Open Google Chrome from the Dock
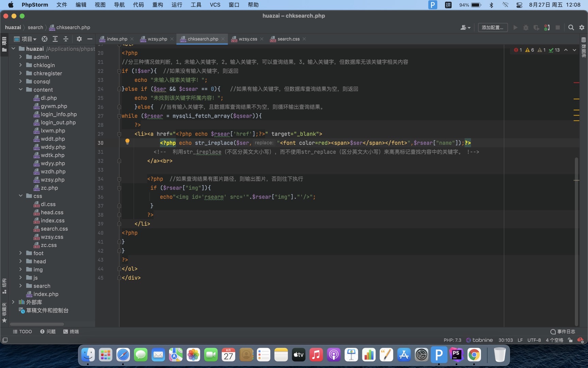 (474, 355)
